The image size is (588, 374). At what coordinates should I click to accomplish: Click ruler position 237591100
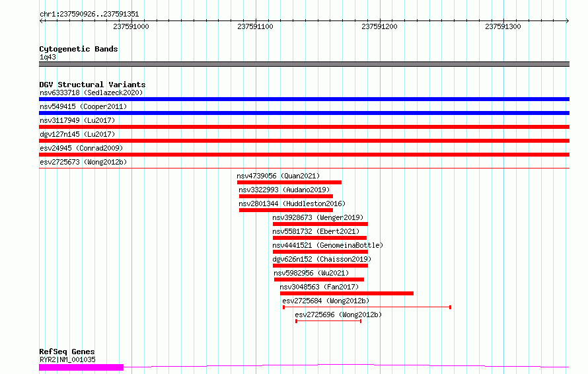(x=256, y=26)
